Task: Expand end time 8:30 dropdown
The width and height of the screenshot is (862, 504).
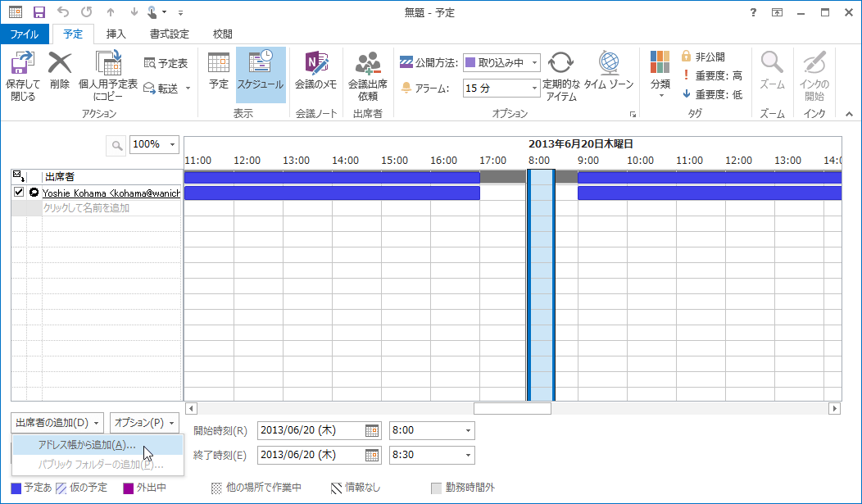Action: [469, 455]
